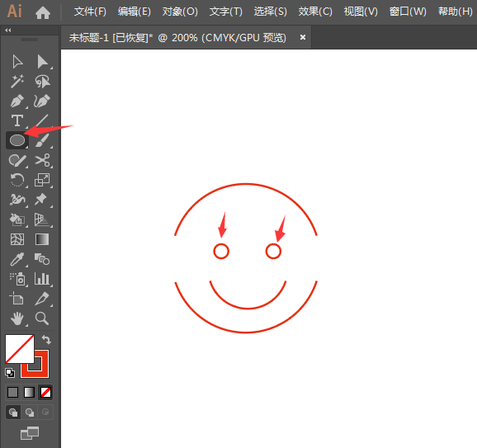Set paint mode to None
The height and width of the screenshot is (448, 477).
(45, 393)
